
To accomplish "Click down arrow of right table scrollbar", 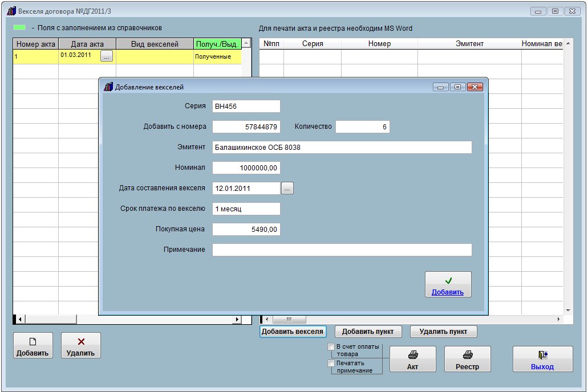I will point(567,310).
